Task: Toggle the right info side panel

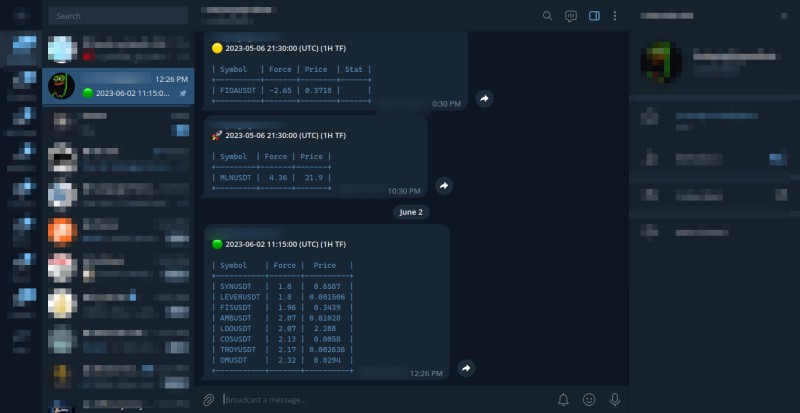Action: pyautogui.click(x=594, y=16)
